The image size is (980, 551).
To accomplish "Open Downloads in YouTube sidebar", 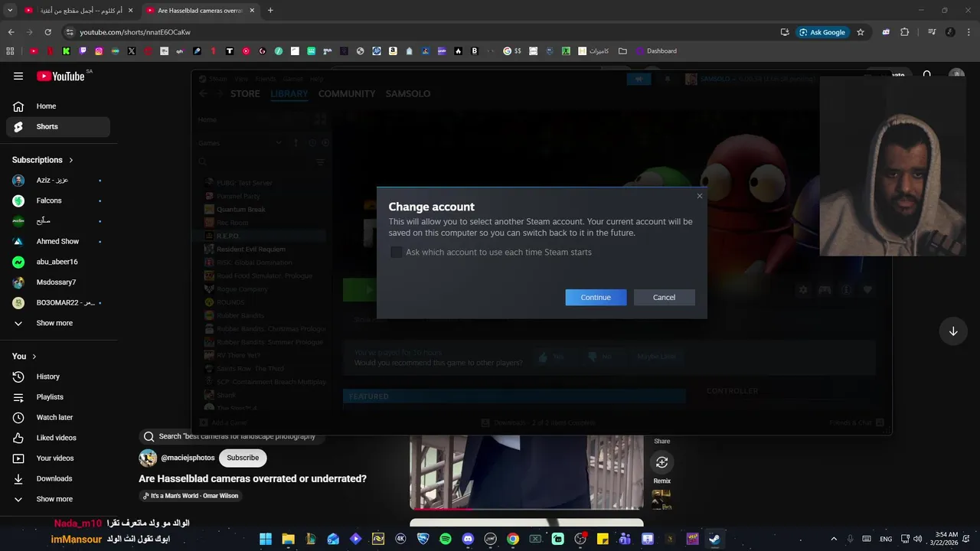I will coord(58,478).
